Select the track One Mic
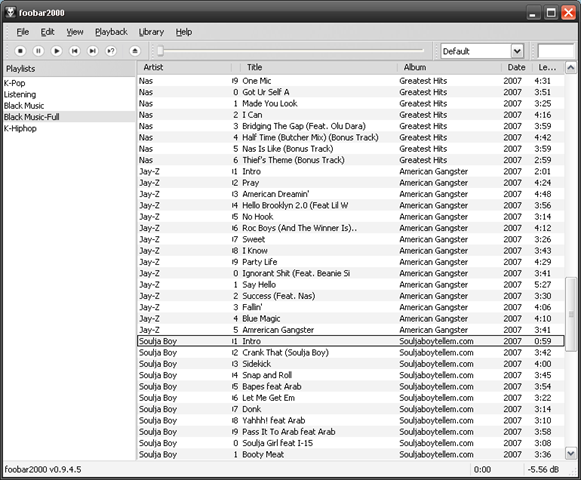Image resolution: width=581 pixels, height=480 pixels. point(351,81)
